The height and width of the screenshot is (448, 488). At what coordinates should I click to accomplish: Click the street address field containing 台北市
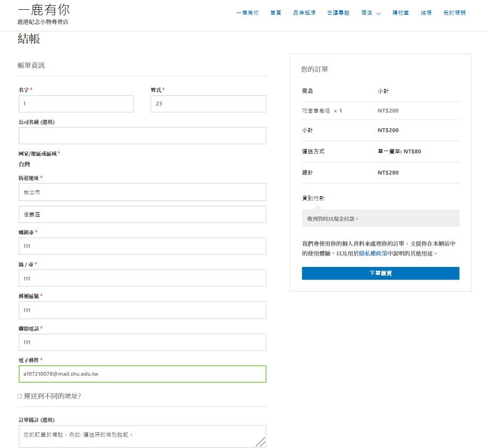[x=142, y=192]
